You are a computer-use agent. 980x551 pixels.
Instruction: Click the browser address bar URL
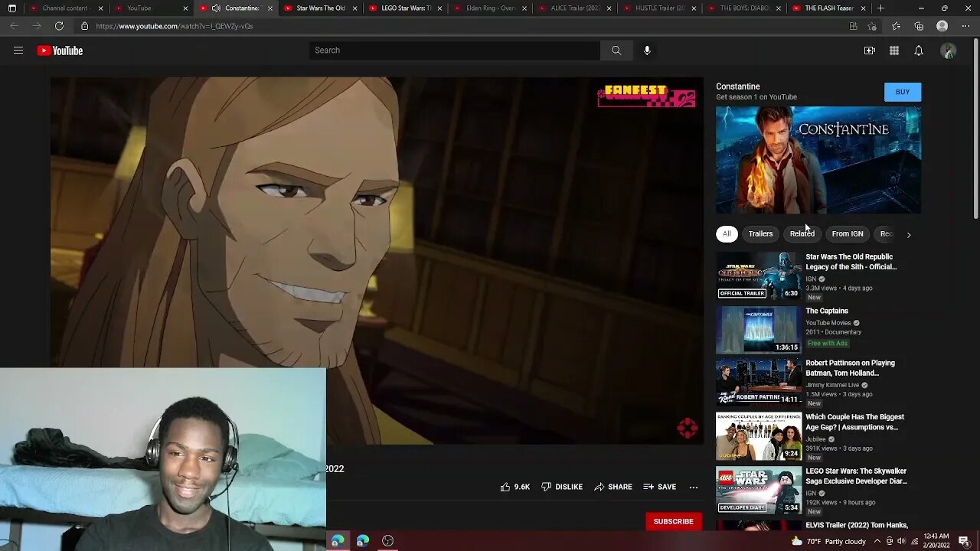click(x=175, y=26)
